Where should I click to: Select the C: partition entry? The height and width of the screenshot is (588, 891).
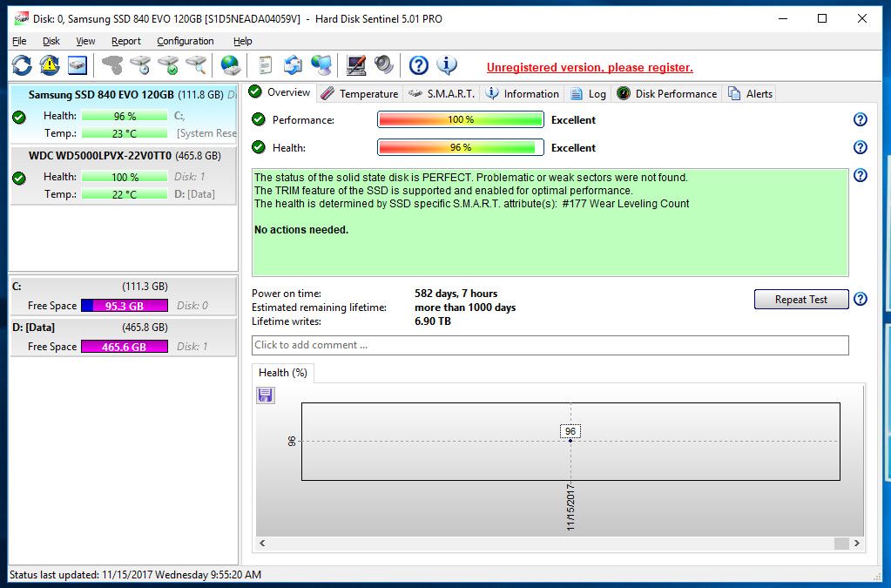tap(124, 295)
